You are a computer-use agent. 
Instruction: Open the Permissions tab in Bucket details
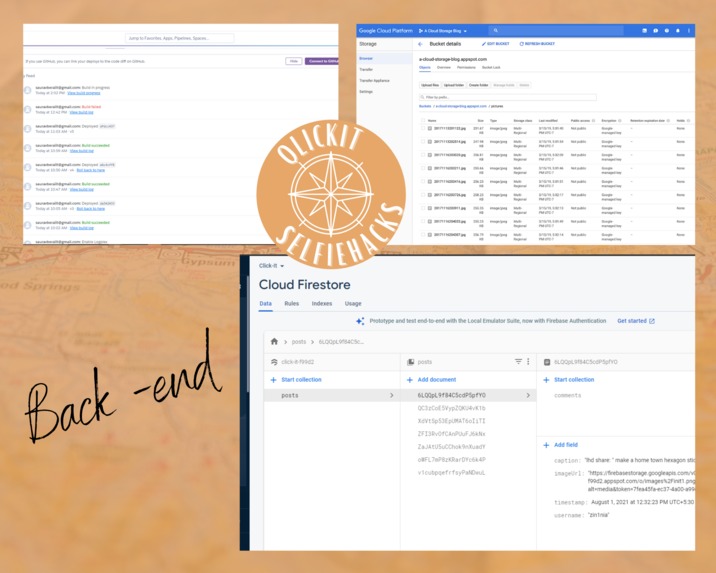pos(466,68)
